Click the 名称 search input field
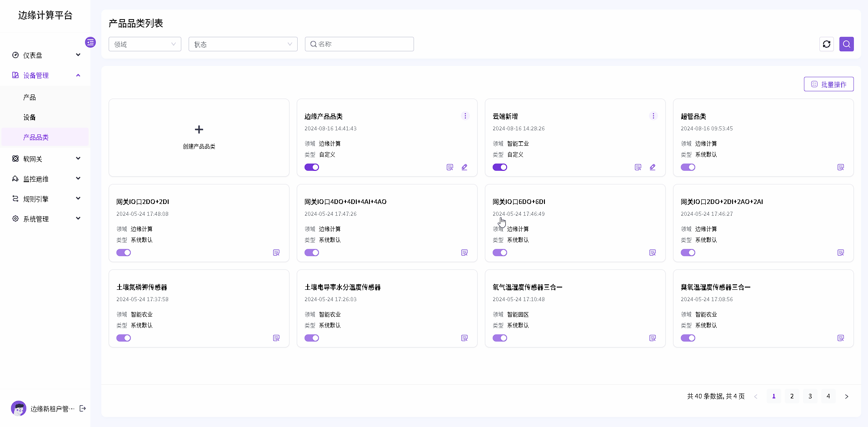The image size is (868, 427). coord(364,44)
